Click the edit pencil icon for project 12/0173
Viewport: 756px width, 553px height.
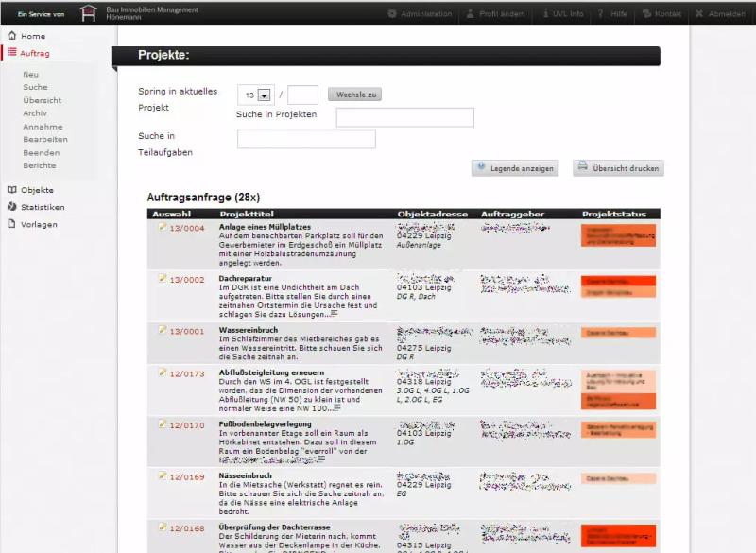pos(163,372)
